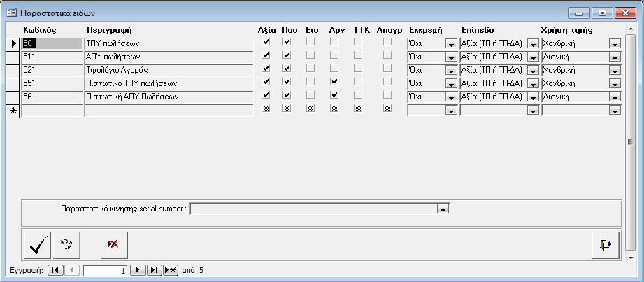Open Εκκρεμή dropdown for row 501

[x=450, y=44]
